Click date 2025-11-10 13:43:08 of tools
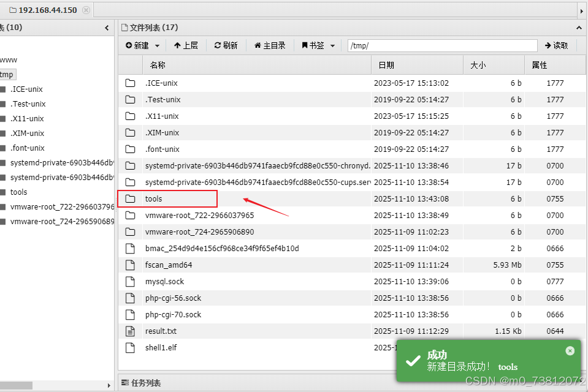 [x=411, y=198]
